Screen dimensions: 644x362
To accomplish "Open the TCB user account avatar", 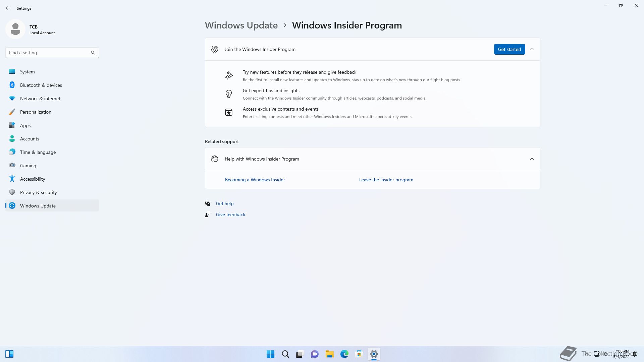I will coord(15,29).
